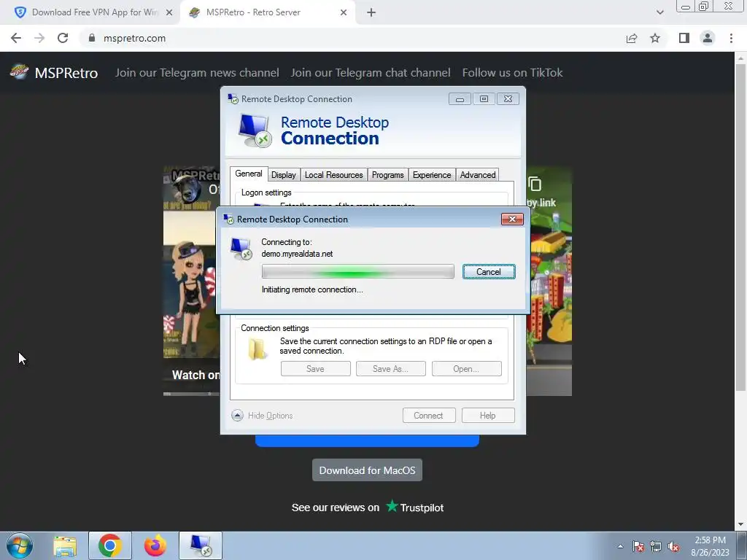Expand the tab search chevron
This screenshot has height=560, width=747.
659,13
